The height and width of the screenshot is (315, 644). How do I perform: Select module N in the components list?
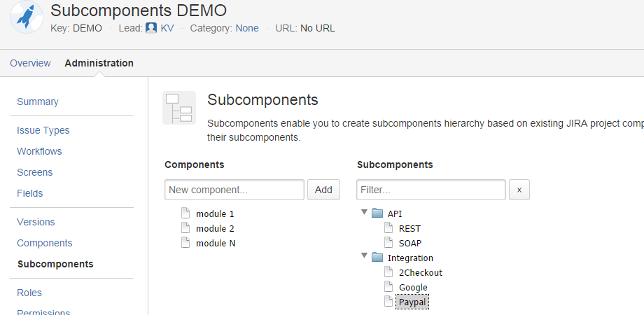[x=215, y=243]
